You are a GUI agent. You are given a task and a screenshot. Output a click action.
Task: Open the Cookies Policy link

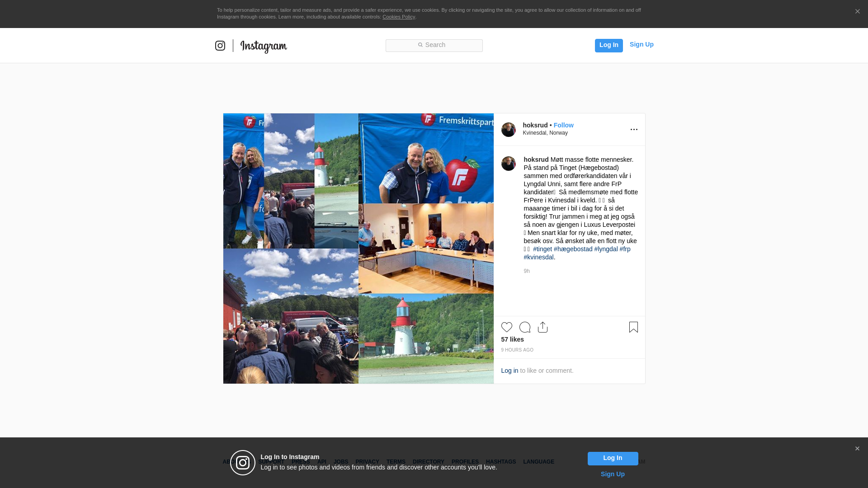point(399,17)
